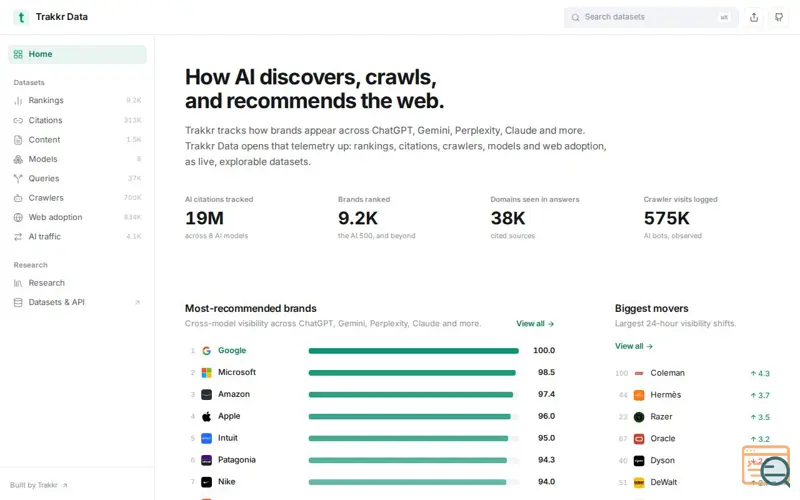
Task: Open Web adoption in the sidebar
Action: pos(77,217)
